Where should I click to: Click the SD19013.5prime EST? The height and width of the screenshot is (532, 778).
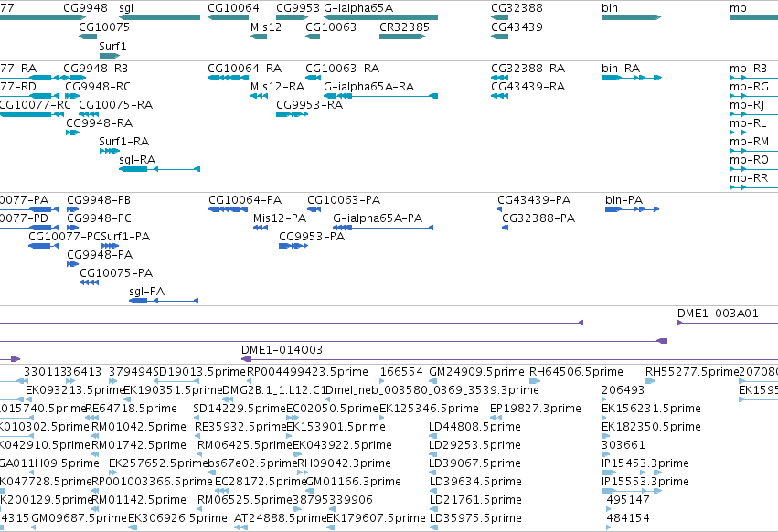tap(176, 381)
